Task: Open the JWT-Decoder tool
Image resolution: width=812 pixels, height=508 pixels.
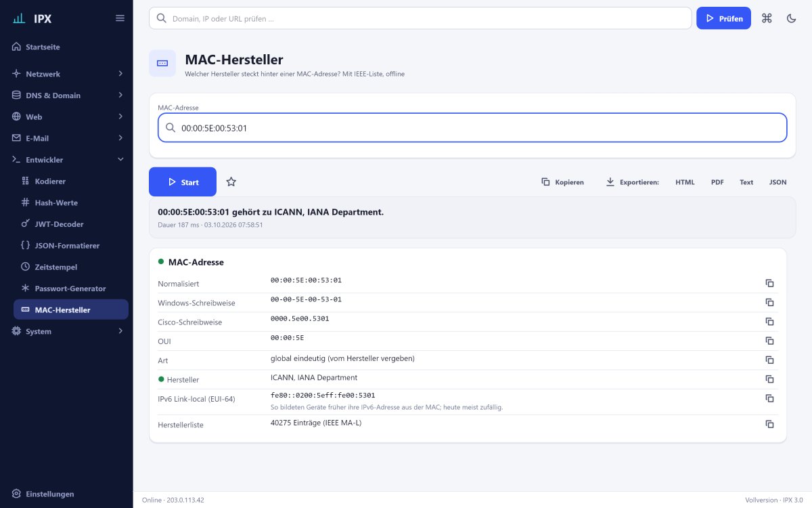Action: click(x=71, y=224)
